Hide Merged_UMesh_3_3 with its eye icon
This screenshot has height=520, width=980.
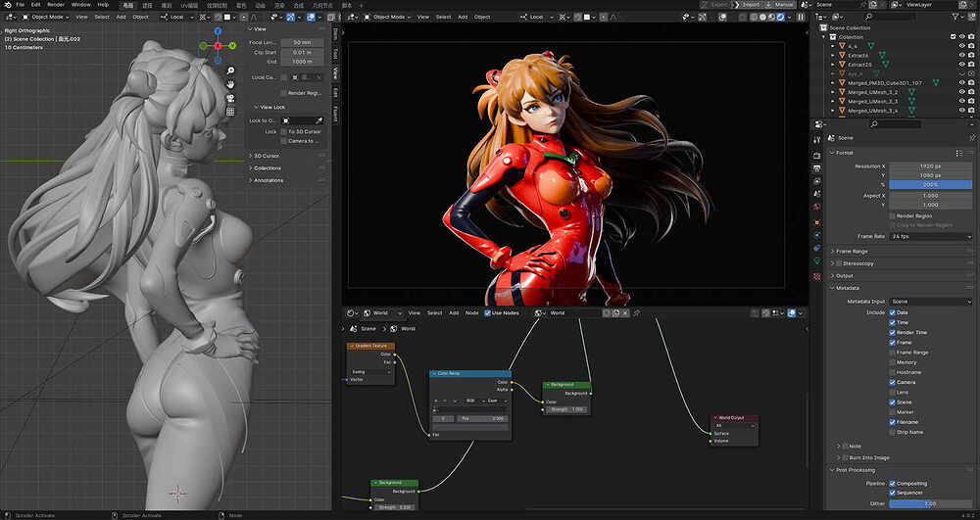962,101
